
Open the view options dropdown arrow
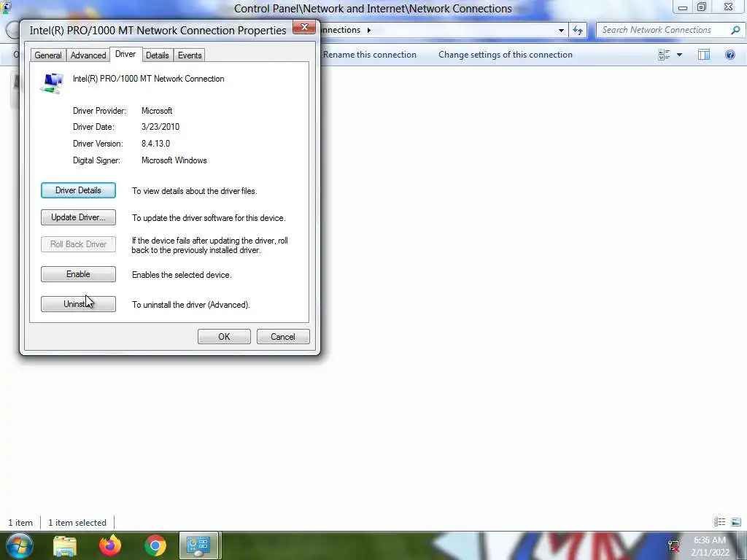click(x=679, y=55)
